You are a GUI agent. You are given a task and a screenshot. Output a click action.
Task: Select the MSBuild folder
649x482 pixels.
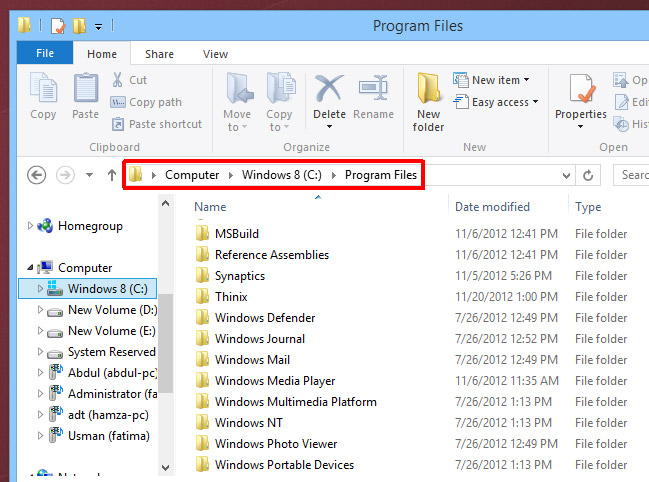pyautogui.click(x=237, y=234)
